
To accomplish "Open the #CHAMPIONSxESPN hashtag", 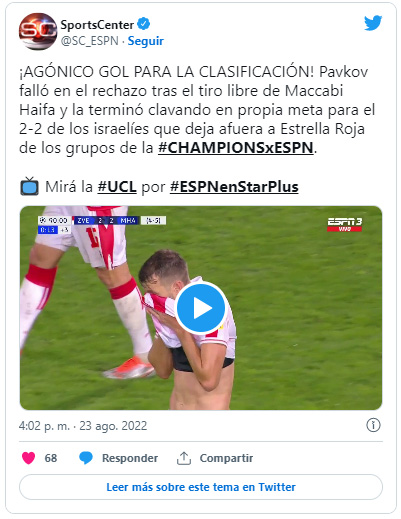I will 236,148.
